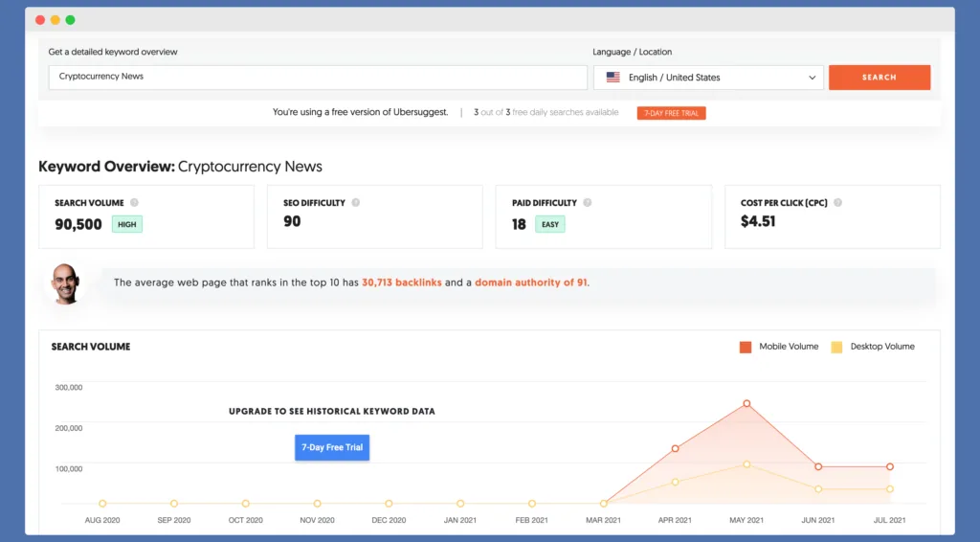Click the dropdown chevron beside United States

812,78
